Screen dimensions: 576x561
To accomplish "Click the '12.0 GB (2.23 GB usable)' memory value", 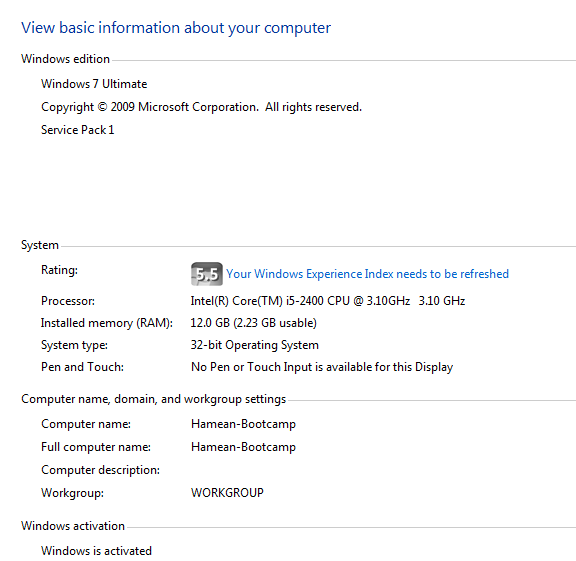I will 253,323.
